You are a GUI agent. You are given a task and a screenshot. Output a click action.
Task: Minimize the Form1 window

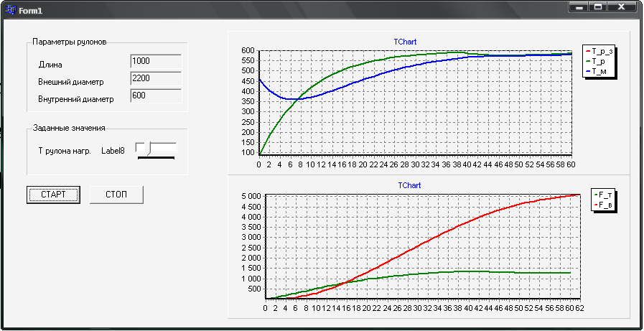(579, 7)
